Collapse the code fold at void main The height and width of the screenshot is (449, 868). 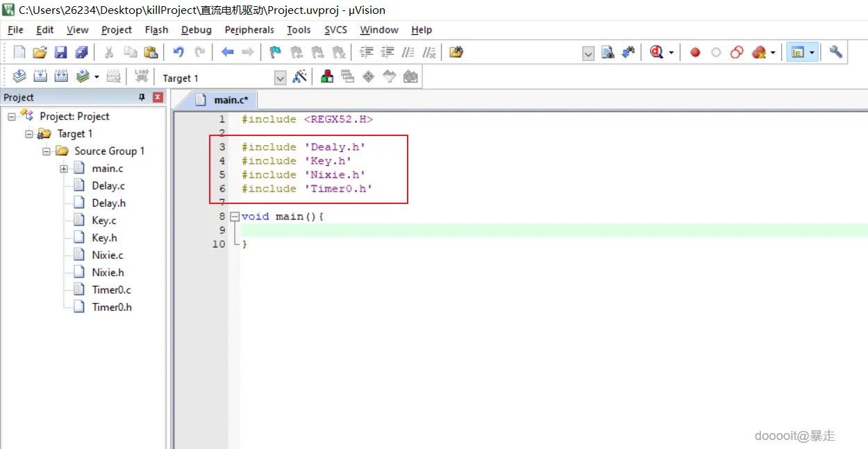pos(235,217)
